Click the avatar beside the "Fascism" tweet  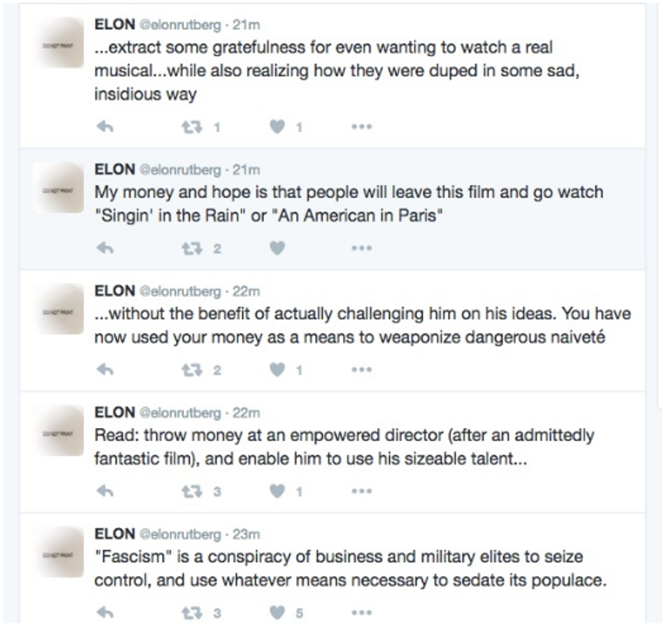59,552
